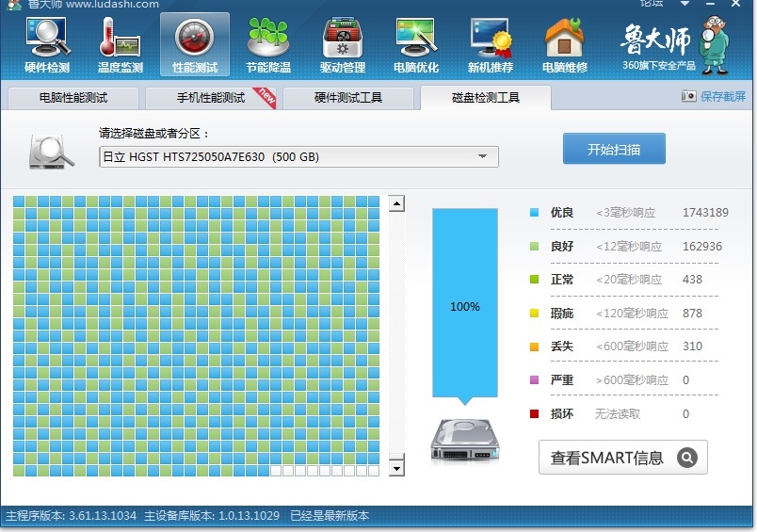757x532 pixels.
Task: Click the camera icon beside 保存截屏
Action: 689,96
